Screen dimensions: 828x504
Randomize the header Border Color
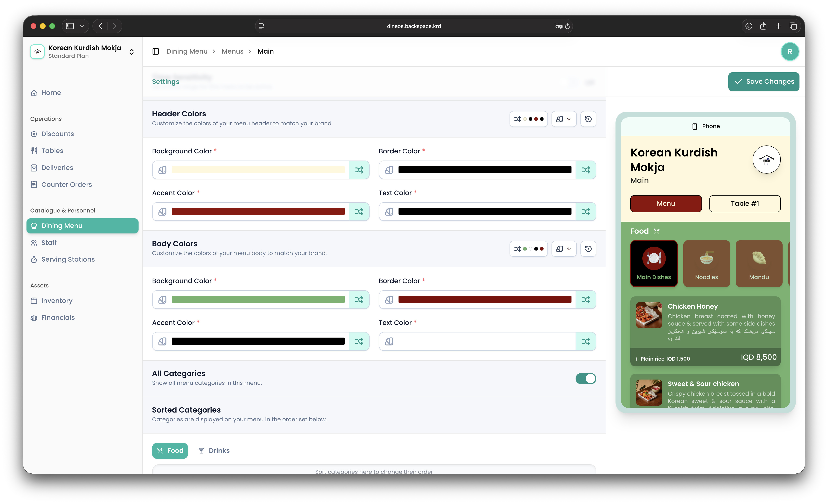coord(586,170)
